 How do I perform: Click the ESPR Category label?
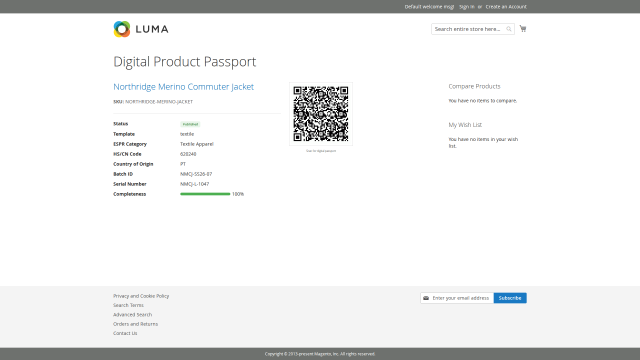click(130, 144)
